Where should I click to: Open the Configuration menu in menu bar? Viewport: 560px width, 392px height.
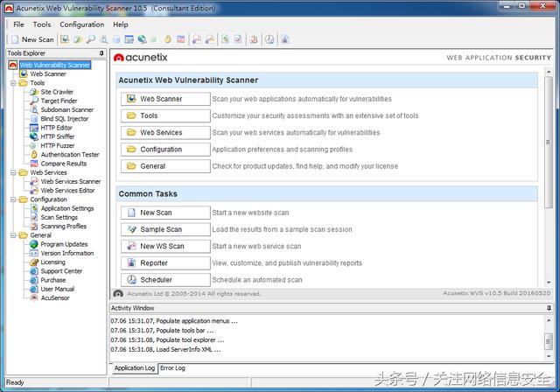tap(81, 24)
